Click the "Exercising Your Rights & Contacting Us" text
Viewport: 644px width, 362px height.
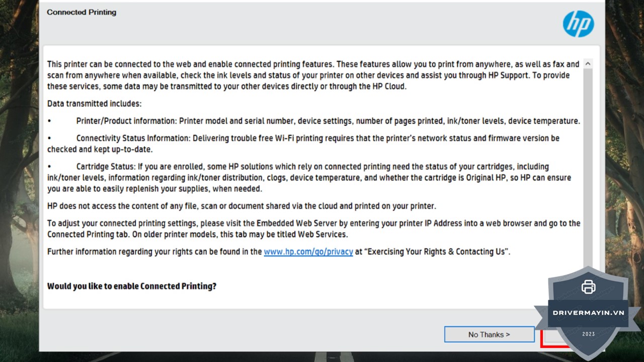coord(437,251)
